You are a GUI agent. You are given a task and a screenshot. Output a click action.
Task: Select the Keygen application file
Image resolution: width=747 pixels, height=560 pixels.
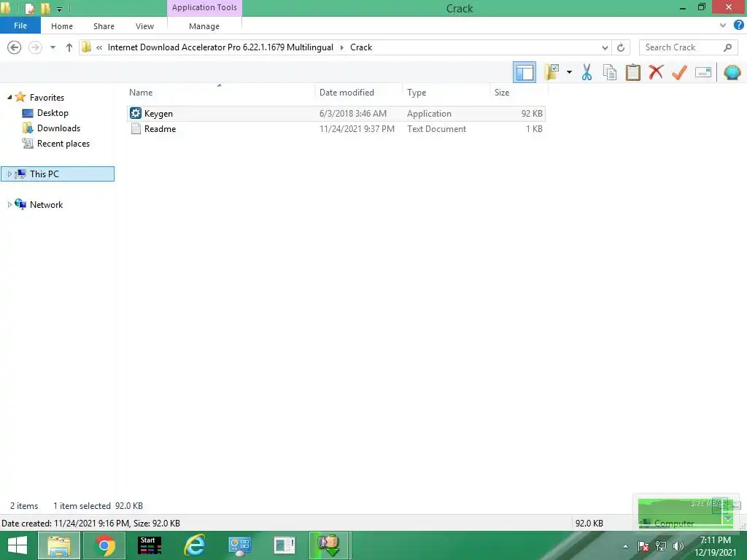(x=336, y=113)
